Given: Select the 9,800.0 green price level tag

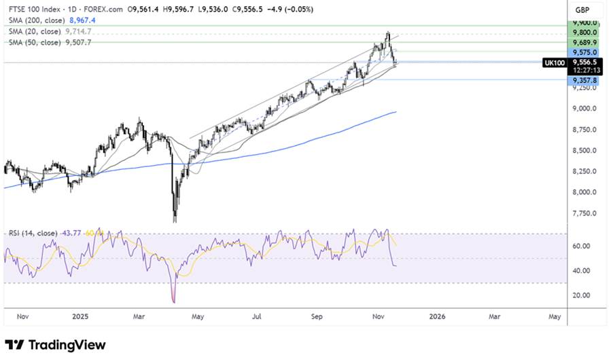Looking at the screenshot, I should [584, 32].
